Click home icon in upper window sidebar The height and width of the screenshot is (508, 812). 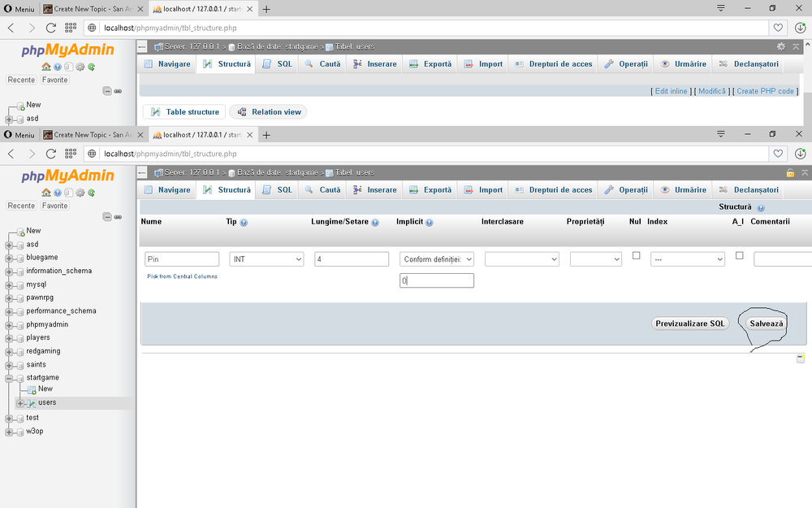46,67
